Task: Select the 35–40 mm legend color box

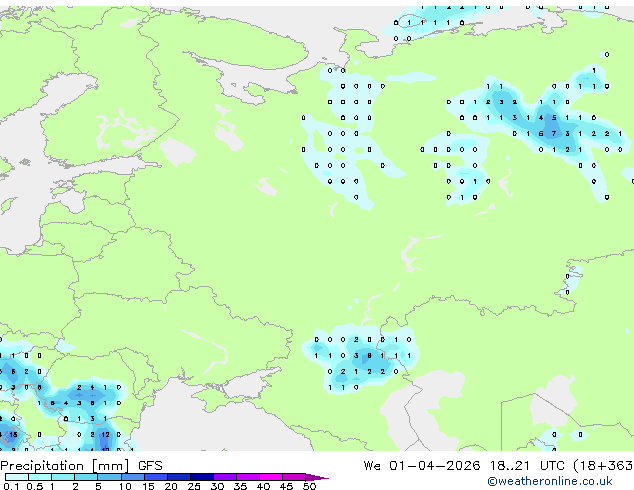Action: coord(247,477)
